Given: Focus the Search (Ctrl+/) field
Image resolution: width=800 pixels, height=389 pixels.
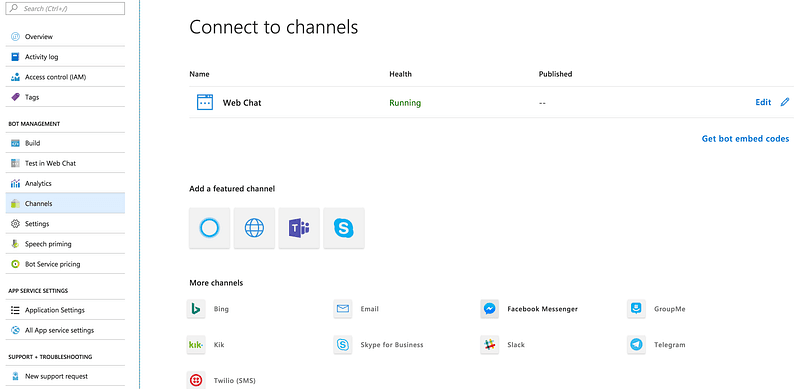Looking at the screenshot, I should pos(65,8).
